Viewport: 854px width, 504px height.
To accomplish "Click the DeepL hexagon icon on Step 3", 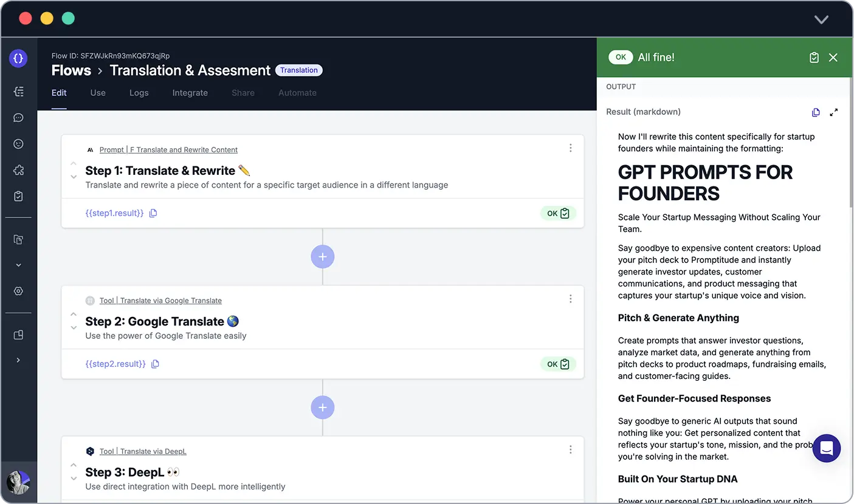I will tap(90, 451).
